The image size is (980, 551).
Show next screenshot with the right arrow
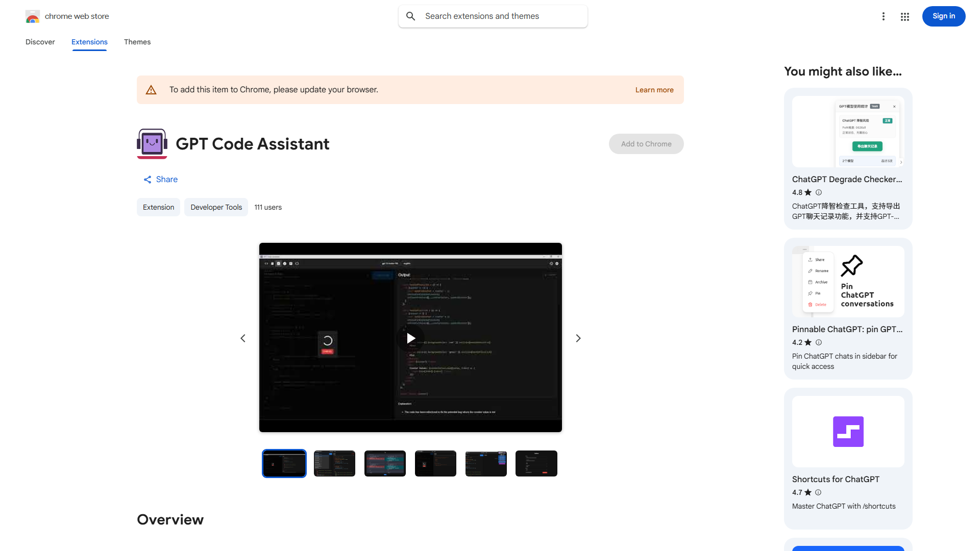(x=578, y=338)
